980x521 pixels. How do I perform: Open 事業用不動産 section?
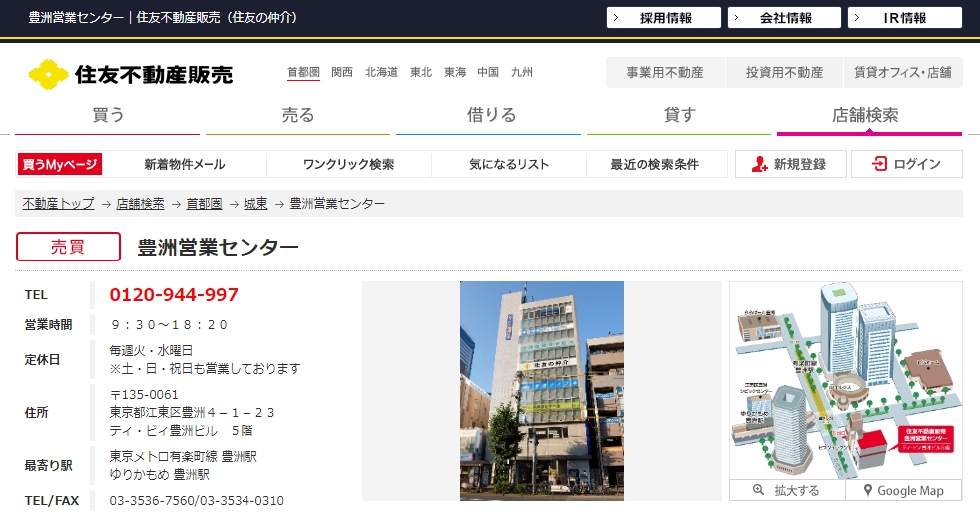coord(665,73)
